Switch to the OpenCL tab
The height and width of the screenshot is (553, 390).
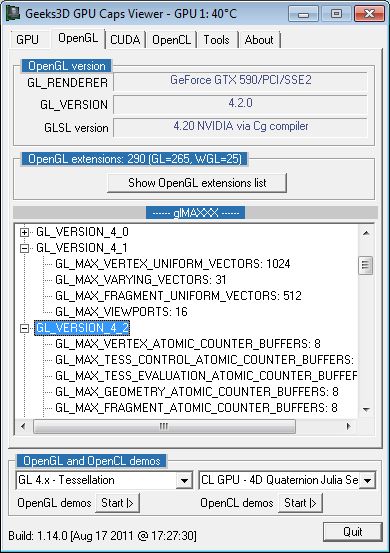pyautogui.click(x=171, y=40)
